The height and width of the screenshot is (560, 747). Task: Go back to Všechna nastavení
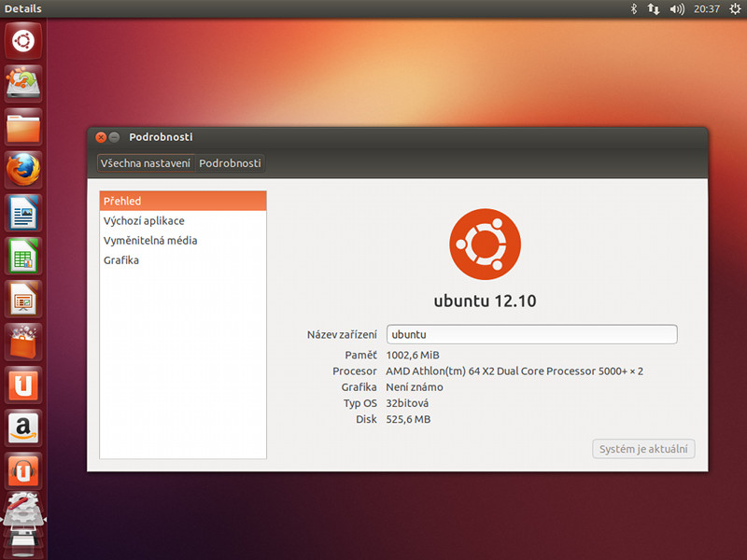click(146, 163)
